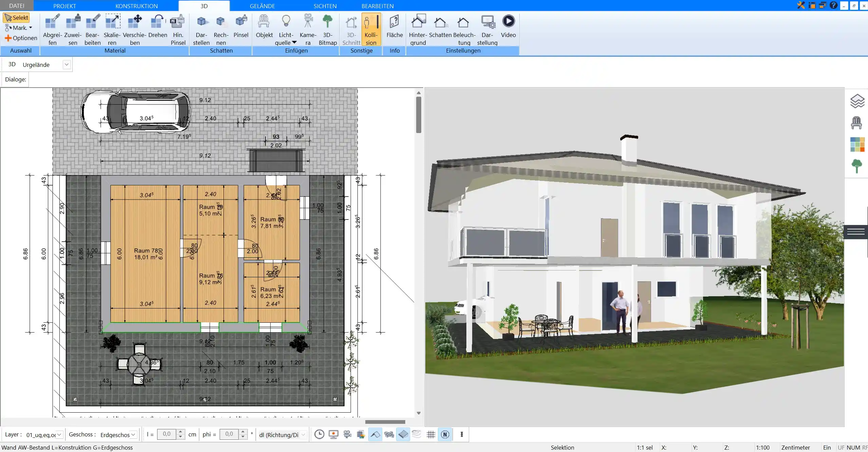The width and height of the screenshot is (868, 452).
Task: Open the furniture chair sidebar icon
Action: 856,123
